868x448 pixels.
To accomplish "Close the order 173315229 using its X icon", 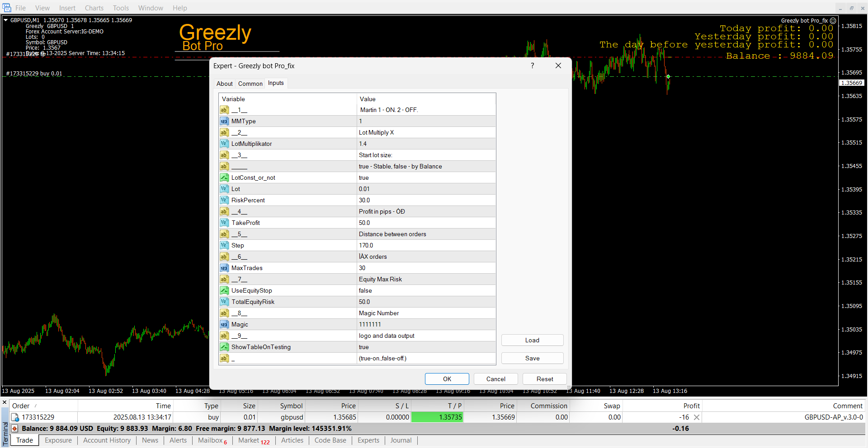I will pyautogui.click(x=697, y=417).
